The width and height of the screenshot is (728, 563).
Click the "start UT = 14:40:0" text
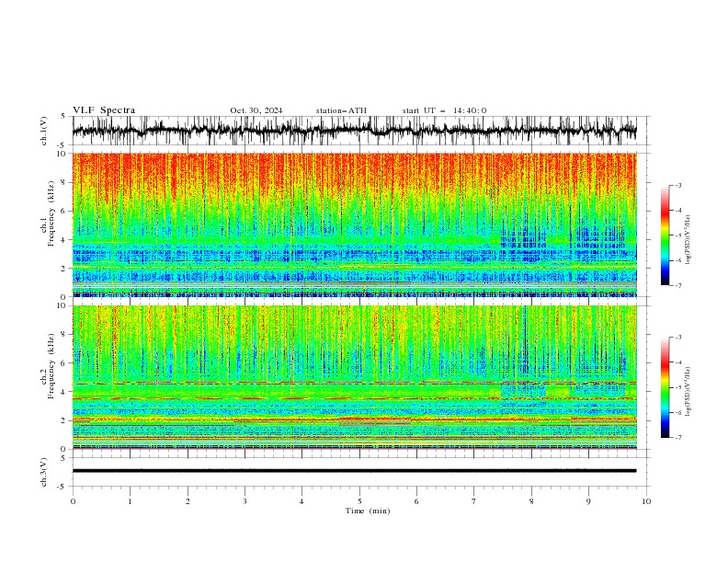point(445,110)
